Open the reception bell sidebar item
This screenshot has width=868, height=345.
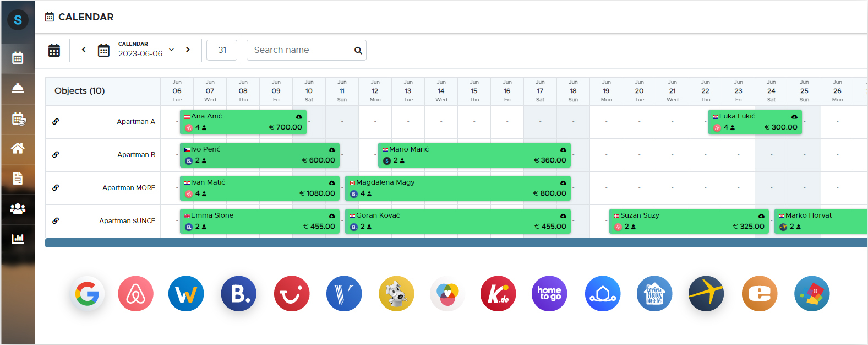click(18, 88)
